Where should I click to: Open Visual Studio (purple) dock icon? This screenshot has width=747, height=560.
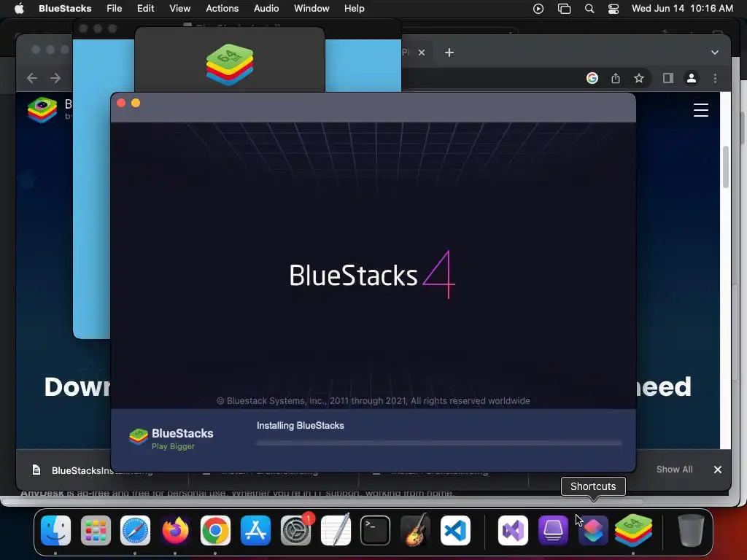[513, 530]
